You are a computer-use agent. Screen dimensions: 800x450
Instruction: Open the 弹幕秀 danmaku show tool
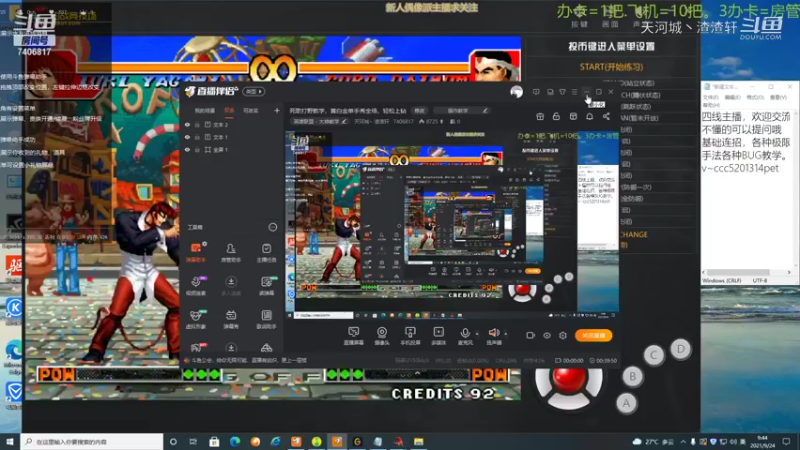click(231, 319)
